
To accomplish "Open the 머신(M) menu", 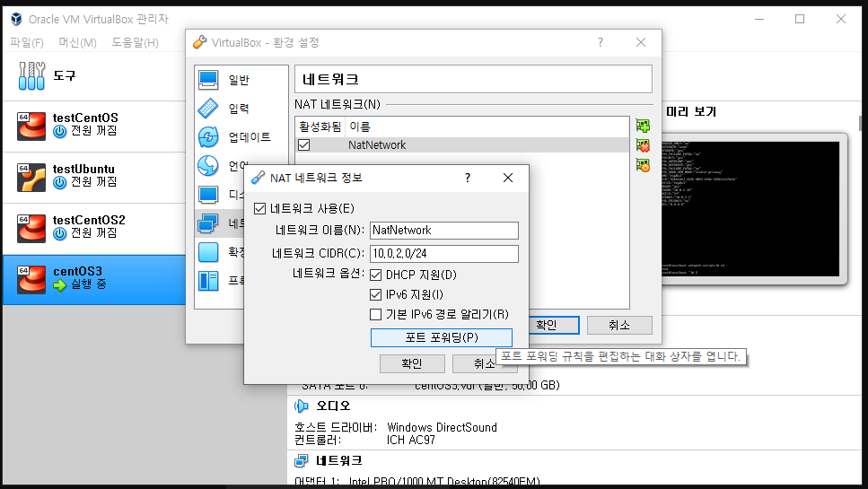I will [77, 42].
